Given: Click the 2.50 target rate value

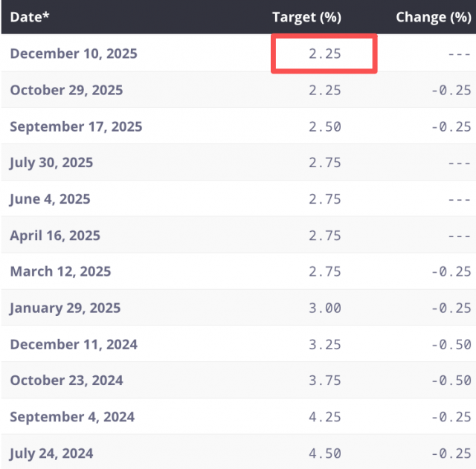Looking at the screenshot, I should 325,126.
